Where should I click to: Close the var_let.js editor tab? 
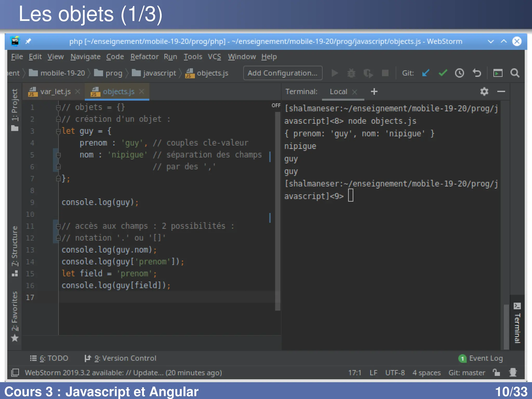(x=77, y=91)
